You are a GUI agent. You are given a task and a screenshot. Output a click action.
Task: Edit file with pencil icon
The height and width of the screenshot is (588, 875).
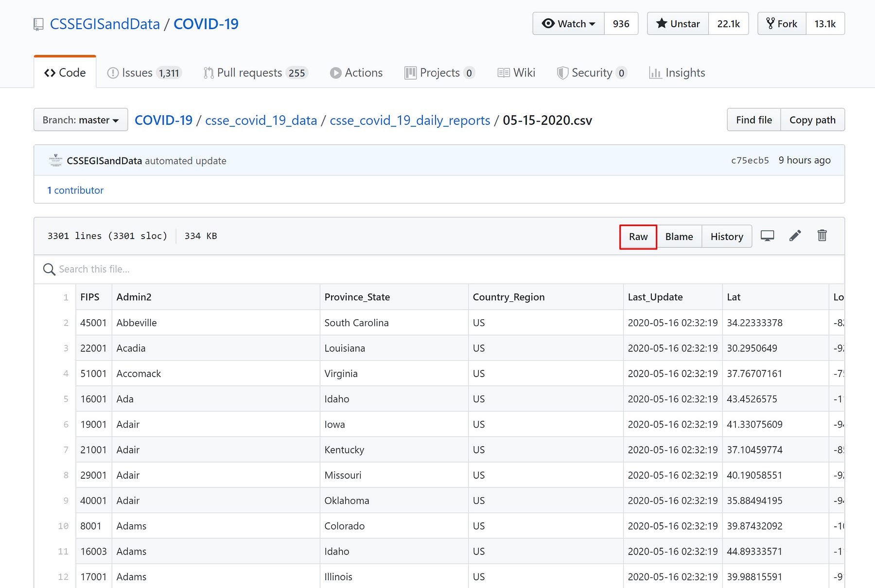point(795,236)
